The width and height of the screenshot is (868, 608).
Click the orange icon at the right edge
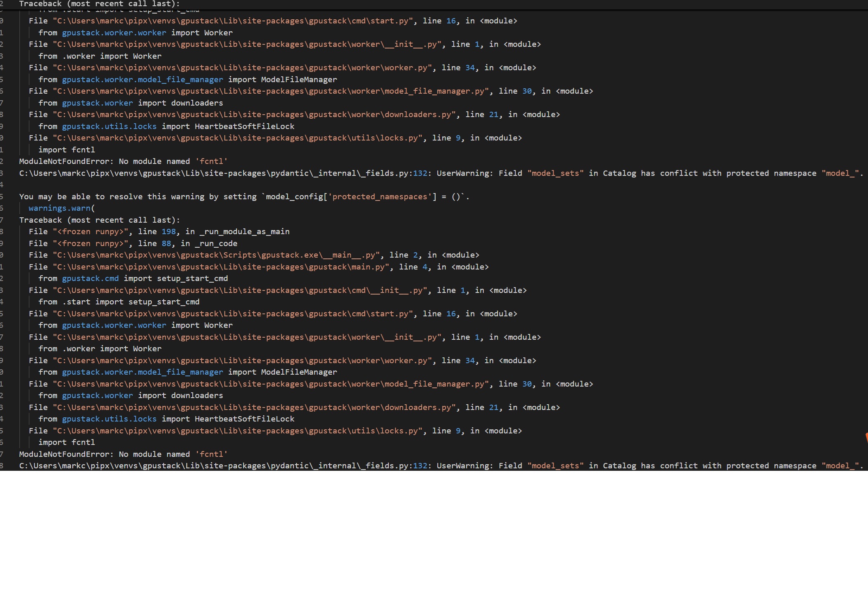coord(866,438)
